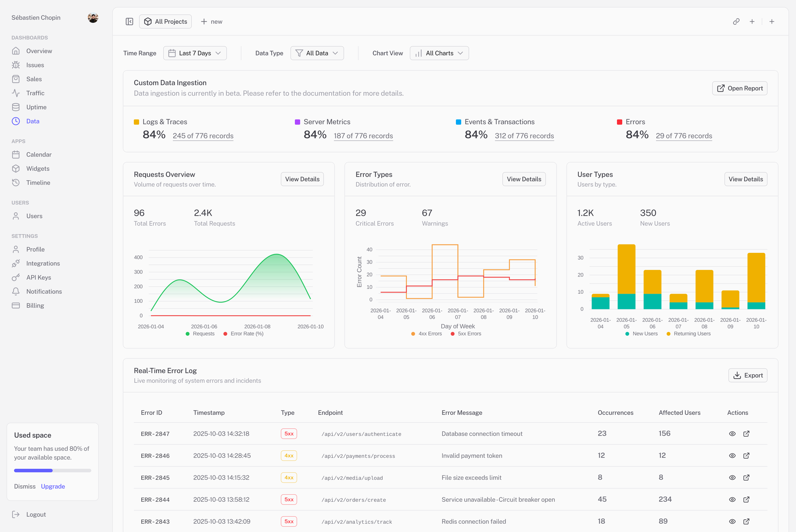Click the Notifications bell icon
This screenshot has width=796, height=532.
[x=16, y=291]
